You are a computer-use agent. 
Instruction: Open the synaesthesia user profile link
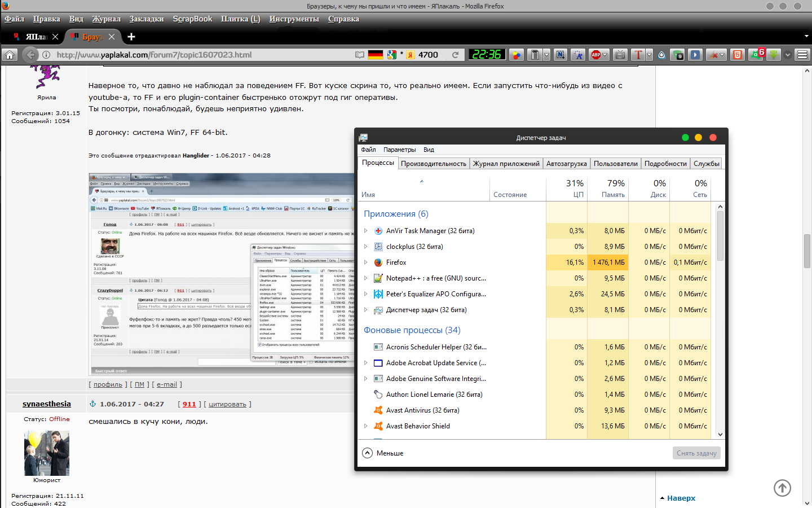47,404
